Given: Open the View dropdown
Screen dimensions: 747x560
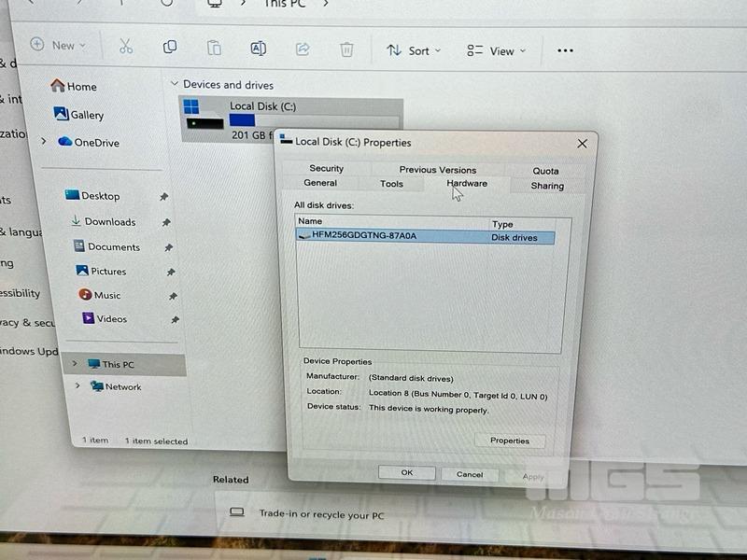Looking at the screenshot, I should 497,51.
